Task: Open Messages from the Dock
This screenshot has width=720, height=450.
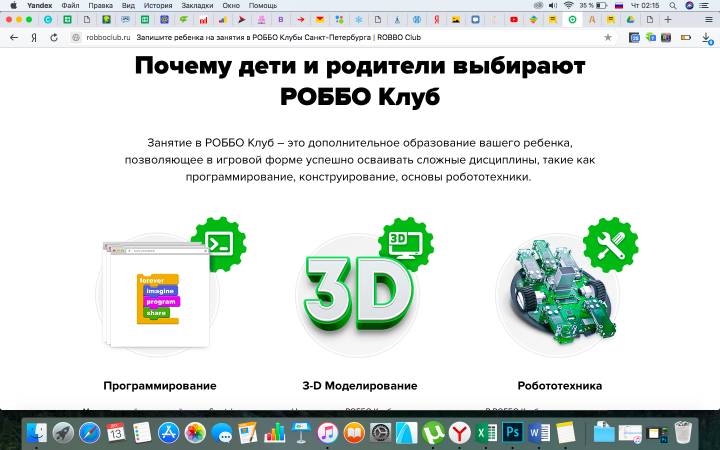Action: pos(222,433)
